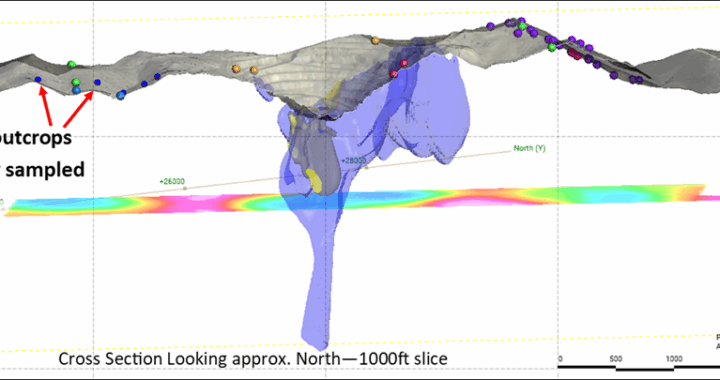The width and height of the screenshot is (720, 380).
Task: Click the lowest purple sphere pair on the right slope
Action: coord(636,79)
